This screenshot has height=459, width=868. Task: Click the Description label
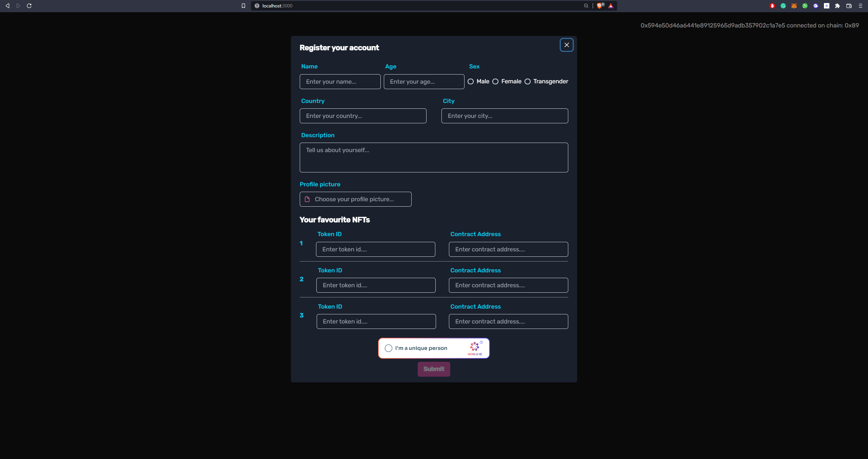click(318, 135)
